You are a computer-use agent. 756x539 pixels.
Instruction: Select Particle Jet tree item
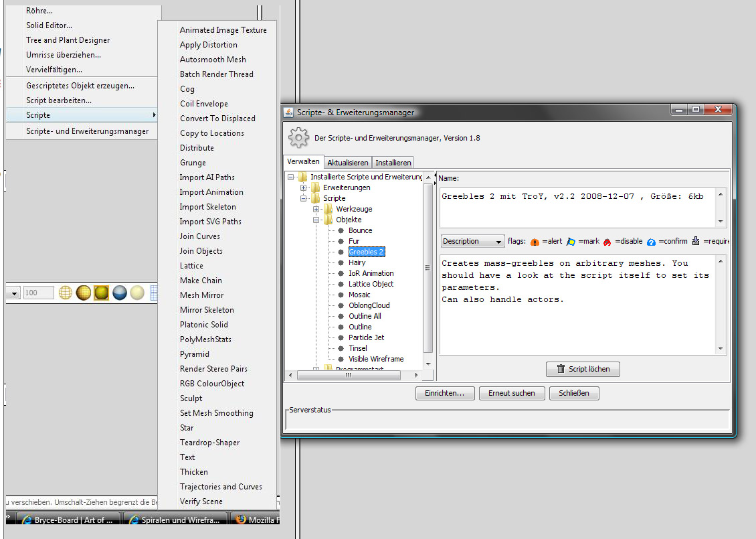[x=366, y=337]
